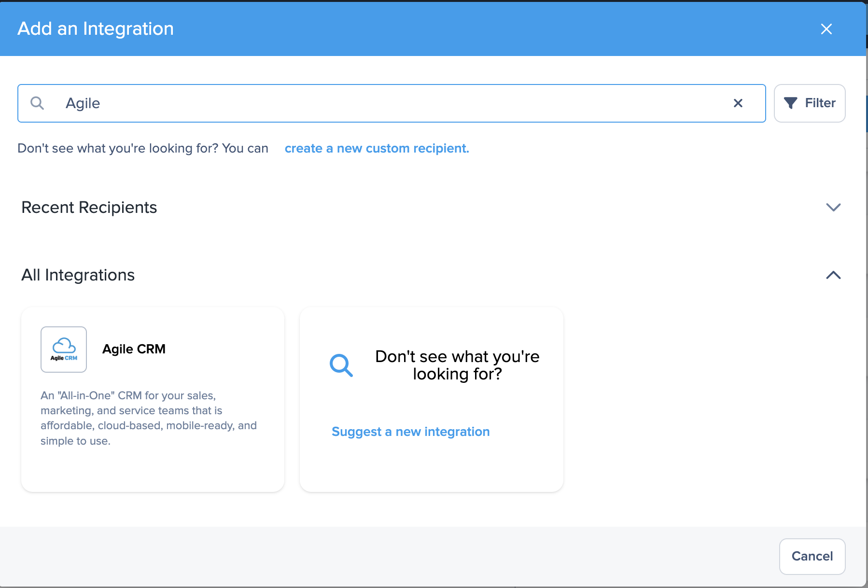Click the 'Don't see what you're looking for? You can' text

[143, 148]
